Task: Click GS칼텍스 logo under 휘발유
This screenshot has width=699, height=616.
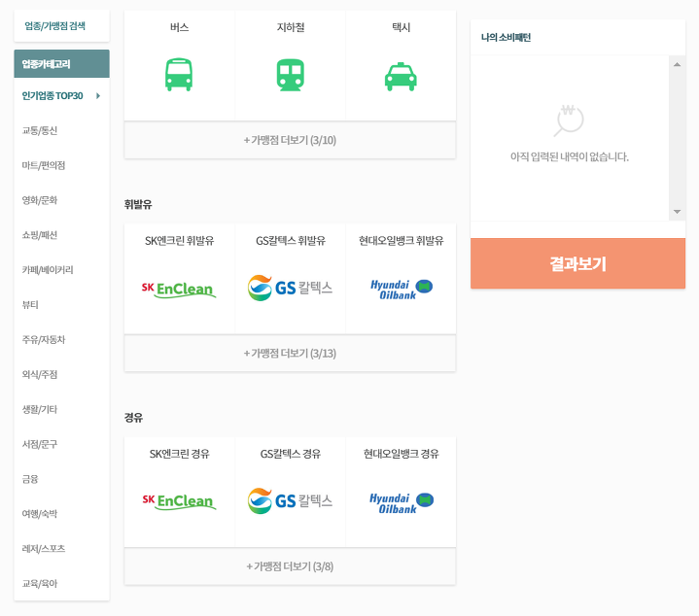Action: click(x=290, y=289)
